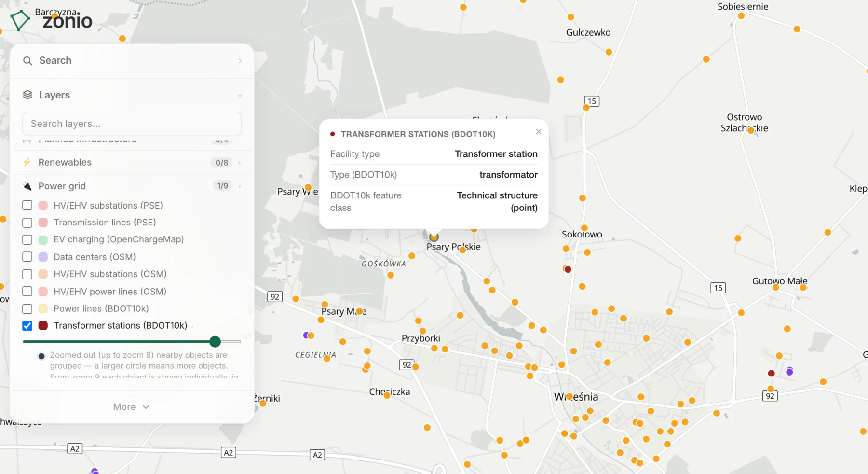Click the A2 road shield at far left

(75, 448)
